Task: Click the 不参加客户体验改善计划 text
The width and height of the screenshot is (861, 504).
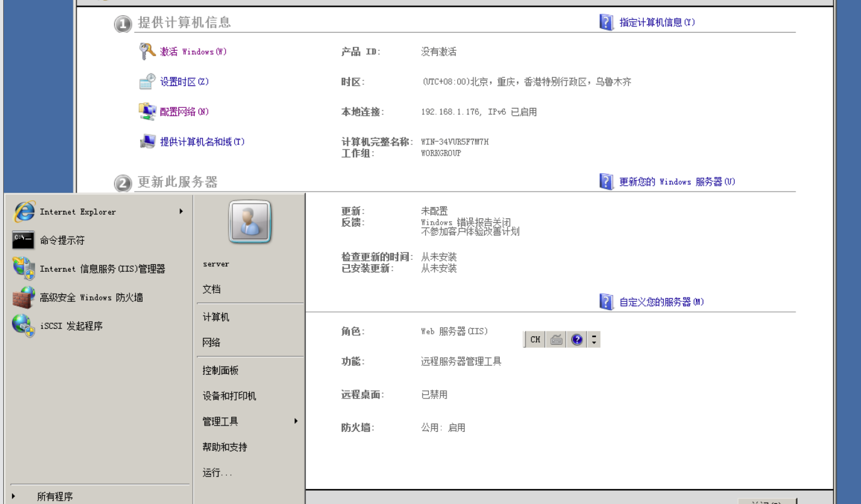Action: pos(470,232)
